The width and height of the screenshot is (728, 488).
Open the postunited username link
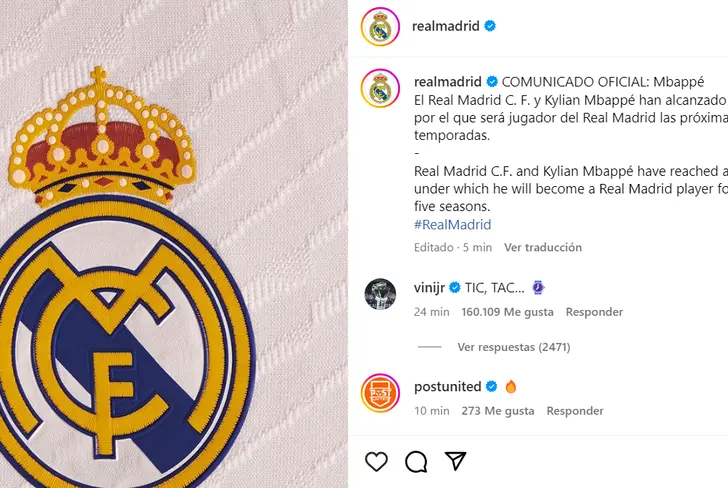coord(448,386)
